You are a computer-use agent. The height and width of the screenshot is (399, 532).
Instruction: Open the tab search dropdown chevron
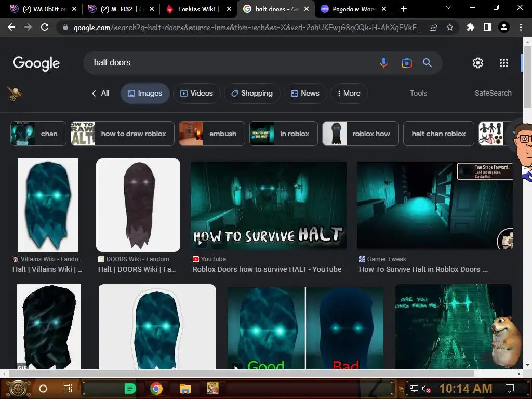448,7
